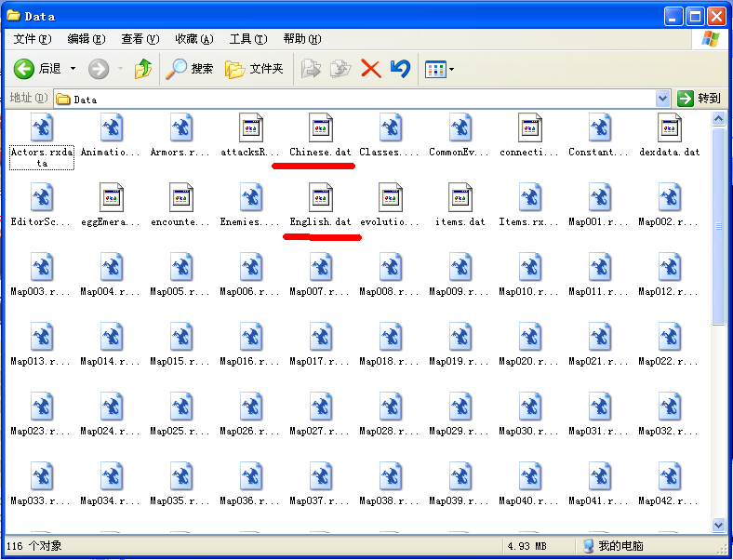Go up one folder level

[143, 69]
